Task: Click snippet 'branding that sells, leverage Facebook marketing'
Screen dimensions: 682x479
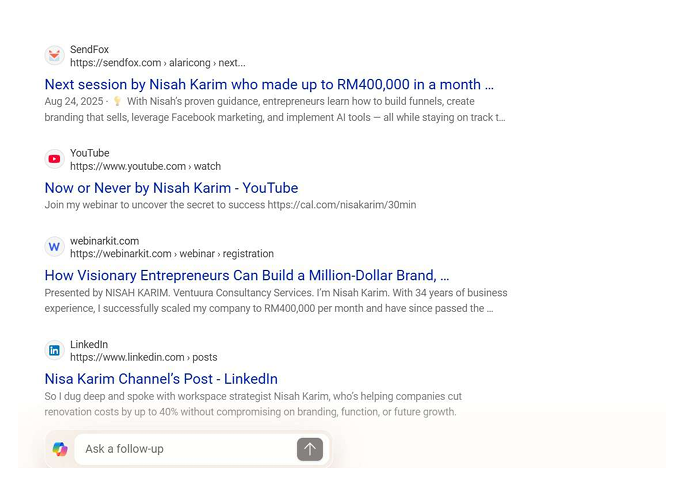Action: pos(275,117)
